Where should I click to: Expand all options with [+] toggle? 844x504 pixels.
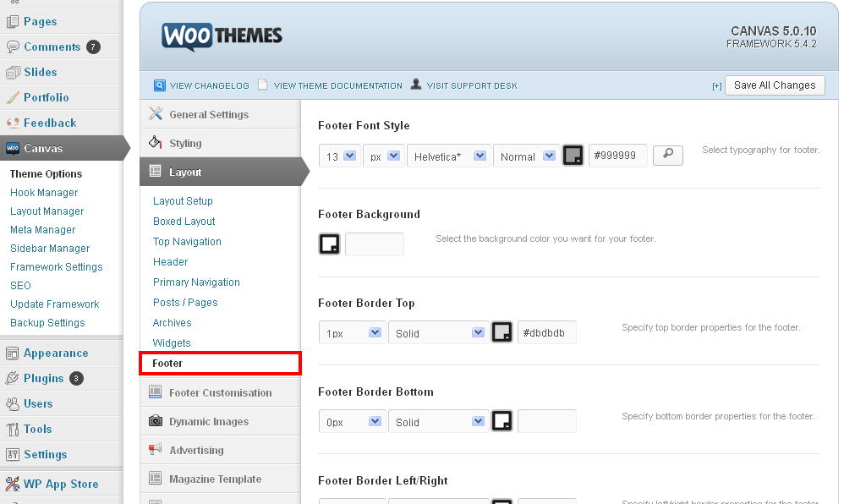(x=716, y=86)
